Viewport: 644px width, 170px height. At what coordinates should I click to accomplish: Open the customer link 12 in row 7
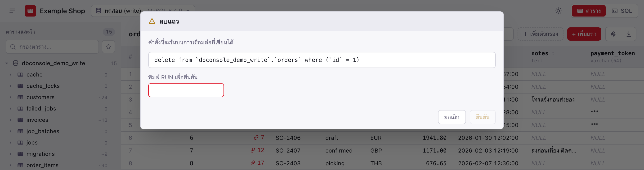[257, 150]
